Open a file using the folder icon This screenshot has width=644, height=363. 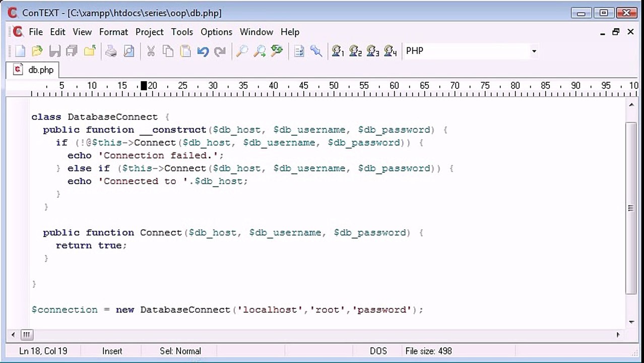pyautogui.click(x=37, y=51)
